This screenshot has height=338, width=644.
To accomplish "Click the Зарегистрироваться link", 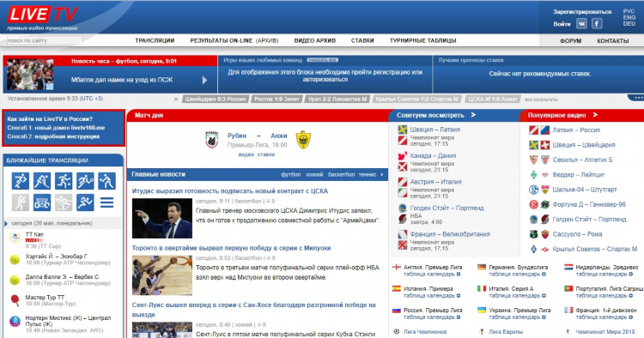I will coord(582,12).
